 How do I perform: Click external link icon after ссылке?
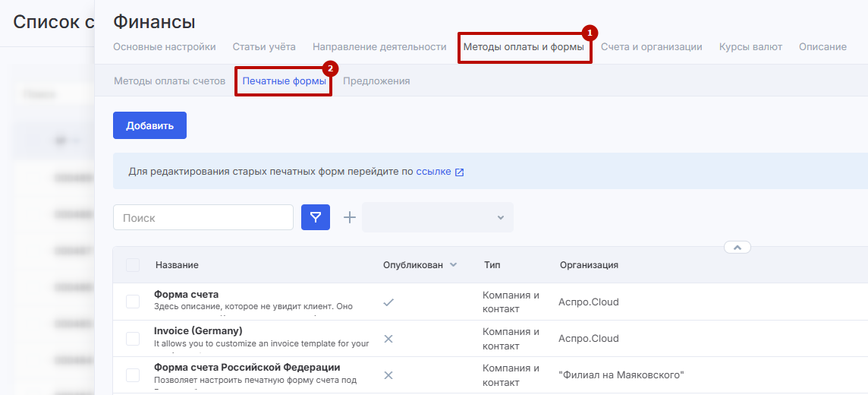(459, 172)
